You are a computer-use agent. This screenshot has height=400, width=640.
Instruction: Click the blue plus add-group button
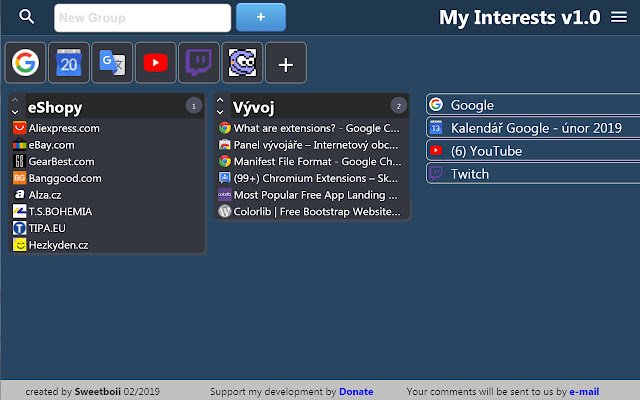[261, 17]
